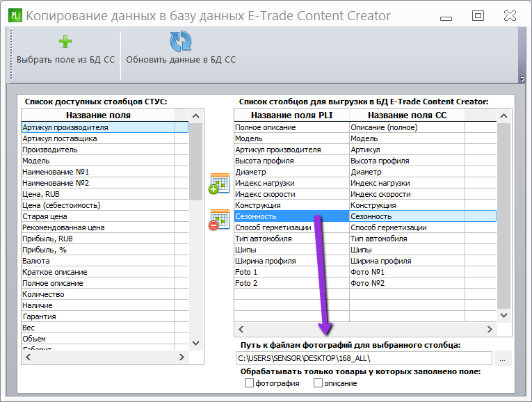Click the PLI app icon in title bar

click(x=15, y=15)
